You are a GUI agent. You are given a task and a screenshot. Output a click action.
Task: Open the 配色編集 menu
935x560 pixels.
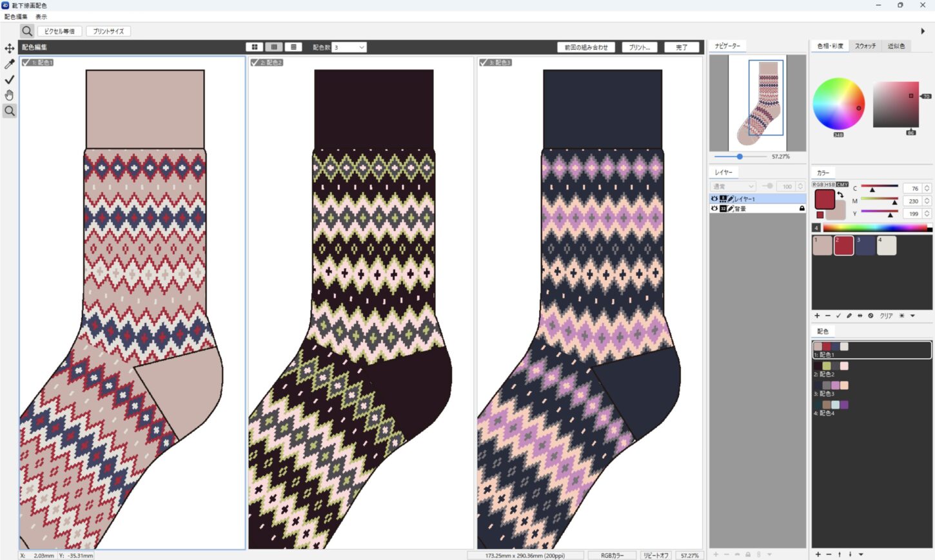click(16, 17)
